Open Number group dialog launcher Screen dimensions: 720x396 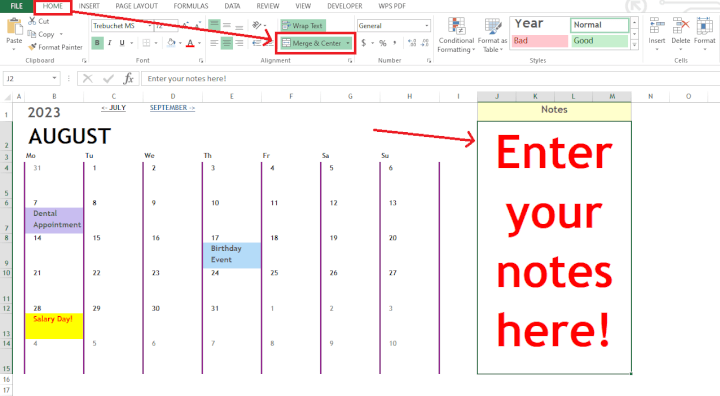coord(429,60)
